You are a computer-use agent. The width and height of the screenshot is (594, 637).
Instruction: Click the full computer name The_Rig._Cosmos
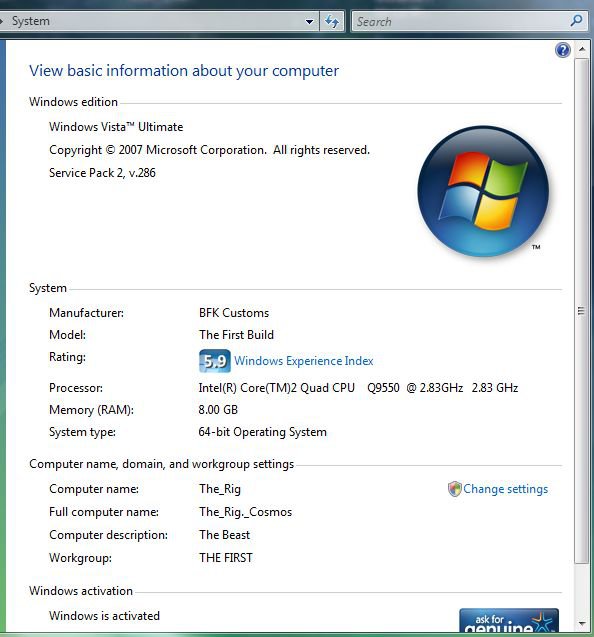click(x=245, y=512)
